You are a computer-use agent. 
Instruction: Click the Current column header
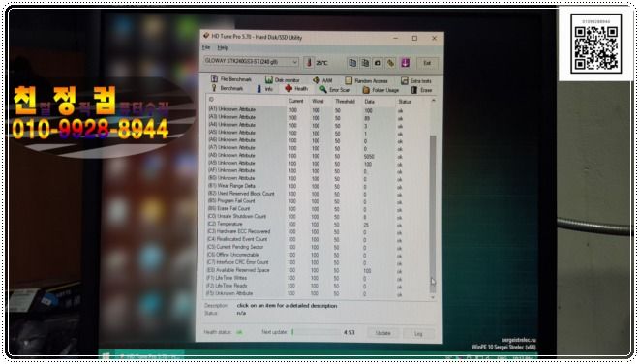[x=296, y=101]
